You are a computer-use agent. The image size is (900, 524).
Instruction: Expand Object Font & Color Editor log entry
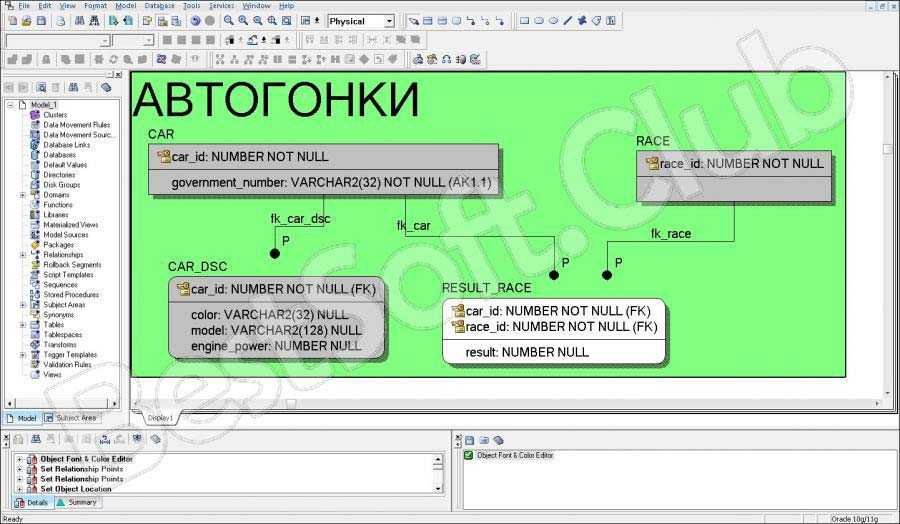pyautogui.click(x=20, y=459)
